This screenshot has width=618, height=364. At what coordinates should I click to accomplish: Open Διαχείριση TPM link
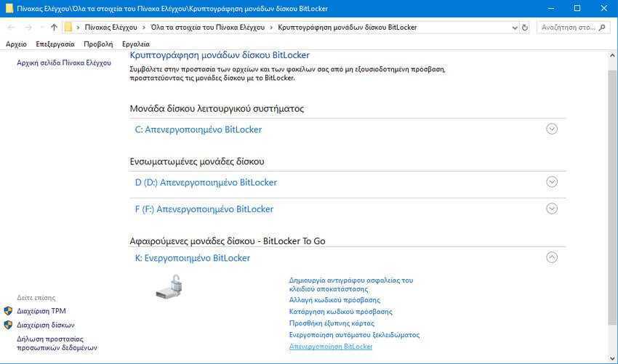tap(41, 311)
